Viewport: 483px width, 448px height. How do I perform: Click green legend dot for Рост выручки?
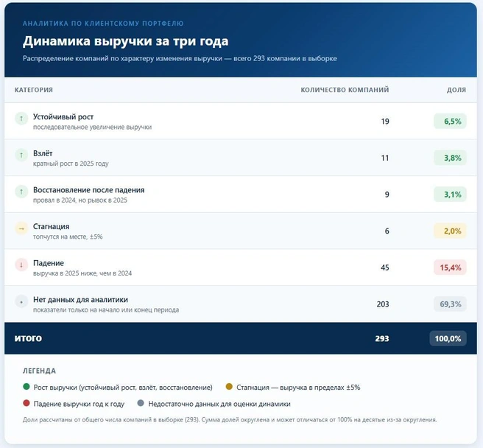point(27,387)
